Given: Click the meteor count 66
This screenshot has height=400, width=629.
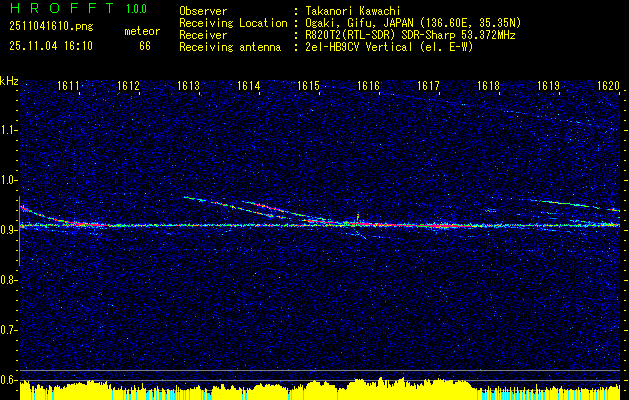Looking at the screenshot, I should 145,46.
